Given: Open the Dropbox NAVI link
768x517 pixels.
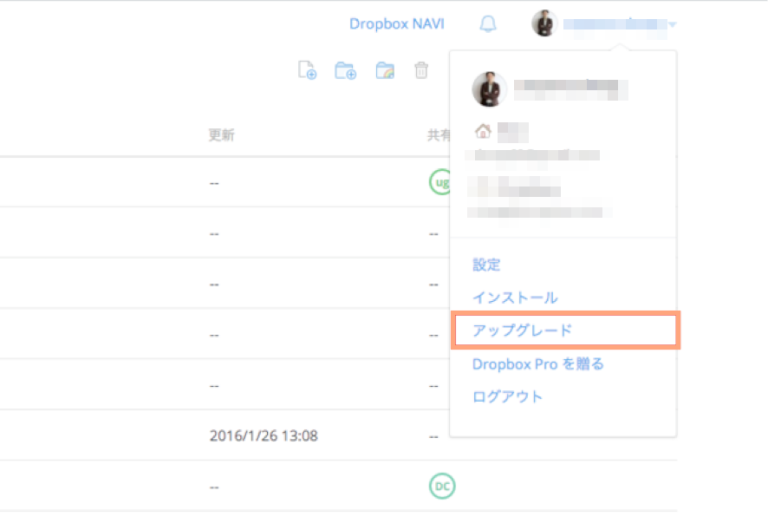Looking at the screenshot, I should (x=396, y=24).
